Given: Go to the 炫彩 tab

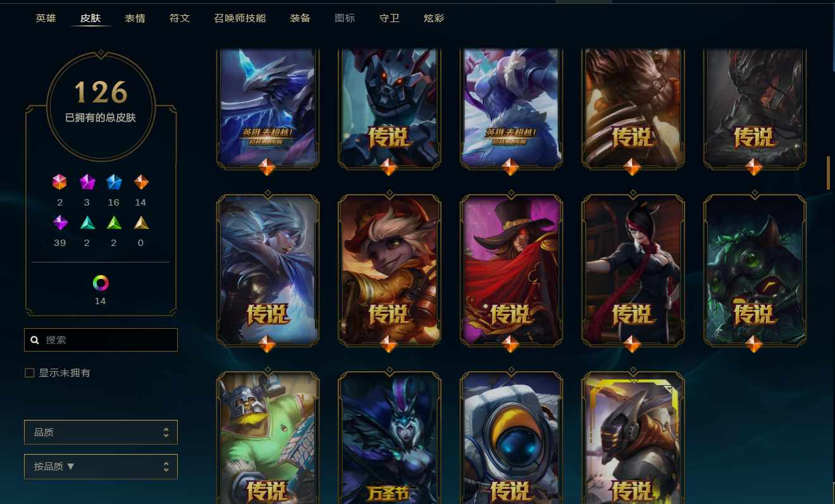Looking at the screenshot, I should pos(434,18).
